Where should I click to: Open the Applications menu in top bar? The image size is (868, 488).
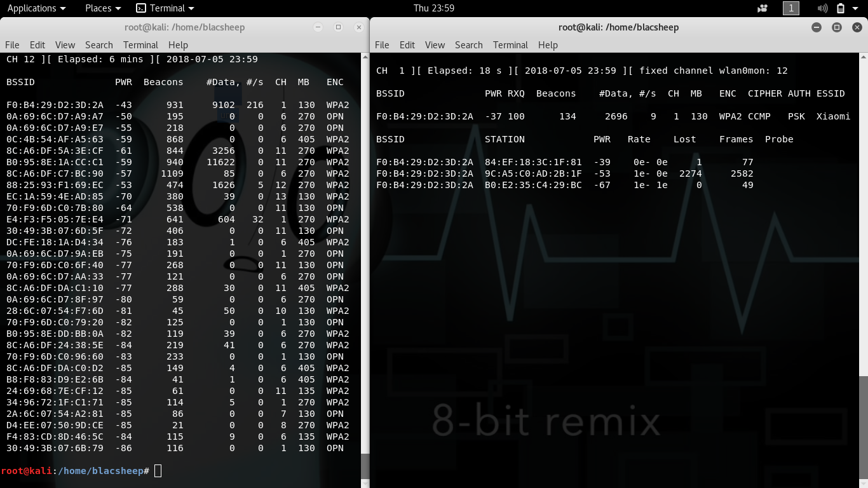click(x=36, y=8)
